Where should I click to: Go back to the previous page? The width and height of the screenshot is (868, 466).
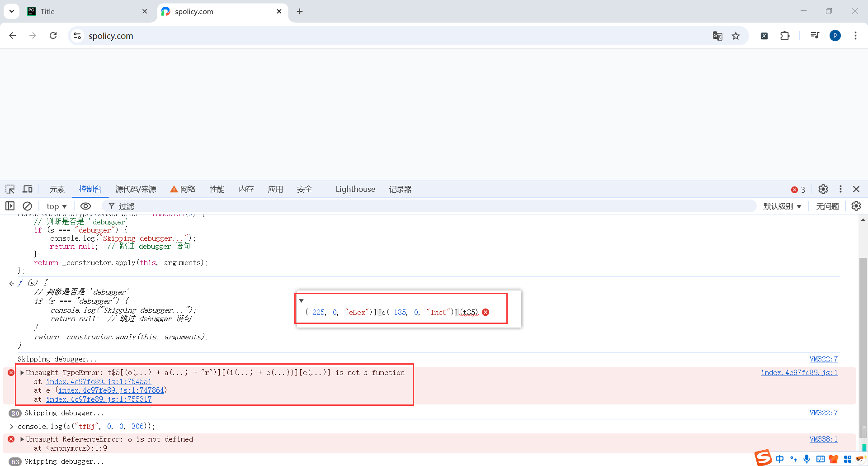pos(13,36)
